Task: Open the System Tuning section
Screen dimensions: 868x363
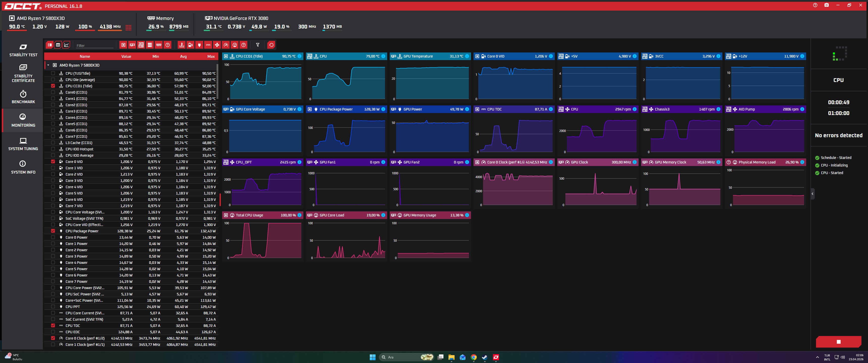Action: [23, 144]
